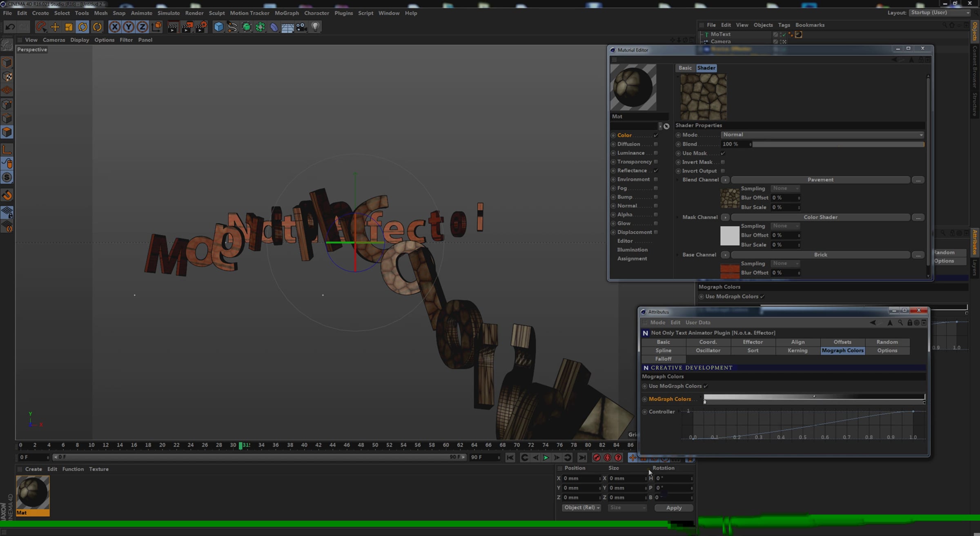Add a floor environment object

[x=287, y=27]
